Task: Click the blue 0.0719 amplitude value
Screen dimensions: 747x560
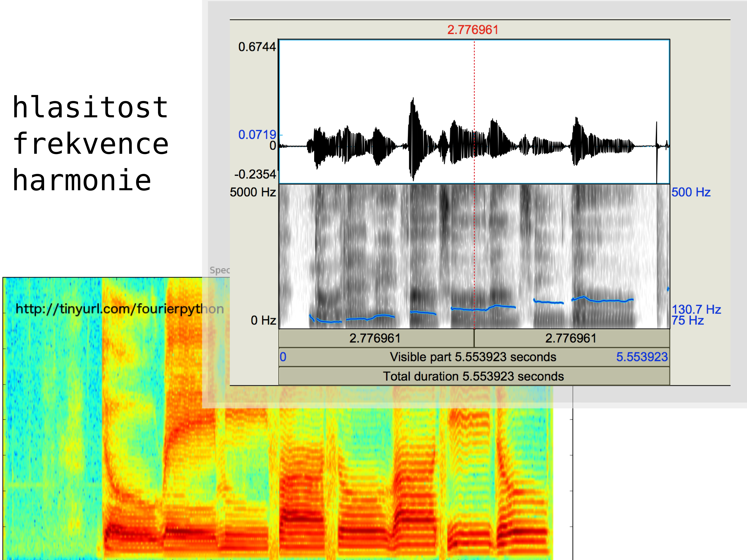Action: point(257,135)
